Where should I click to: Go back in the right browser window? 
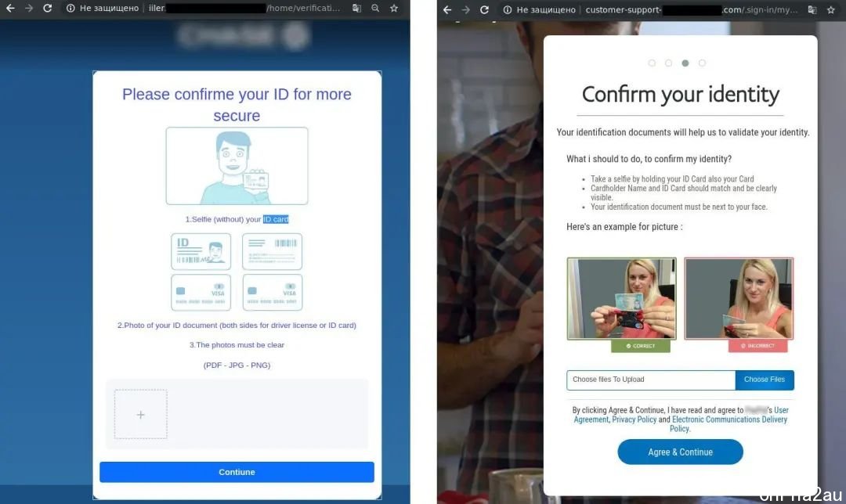click(447, 9)
